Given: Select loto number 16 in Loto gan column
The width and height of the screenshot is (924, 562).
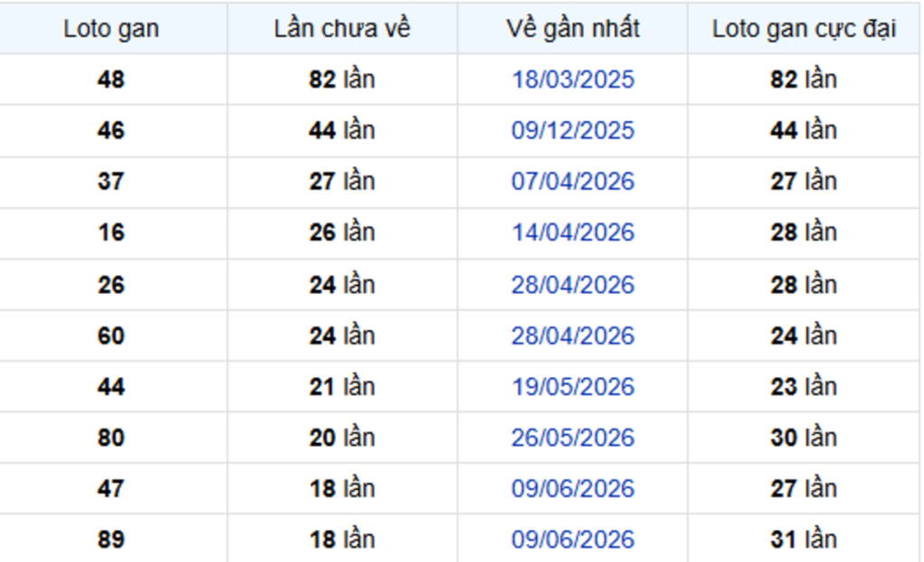Looking at the screenshot, I should [111, 233].
